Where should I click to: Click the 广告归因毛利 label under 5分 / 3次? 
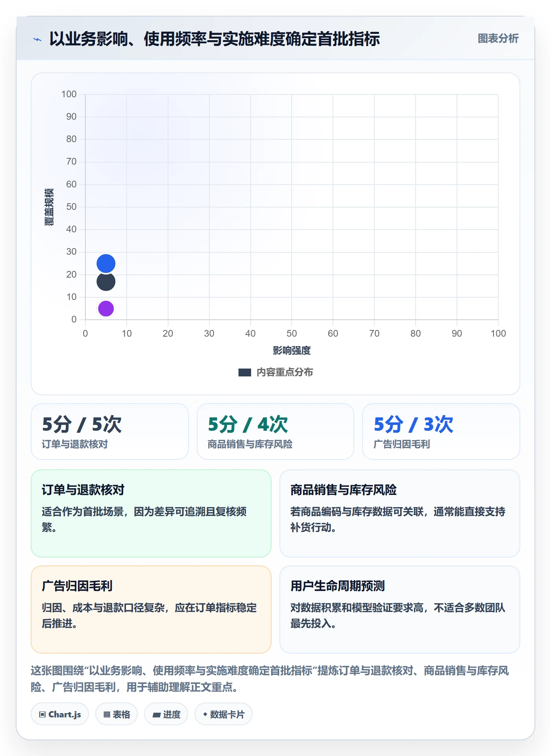402,444
